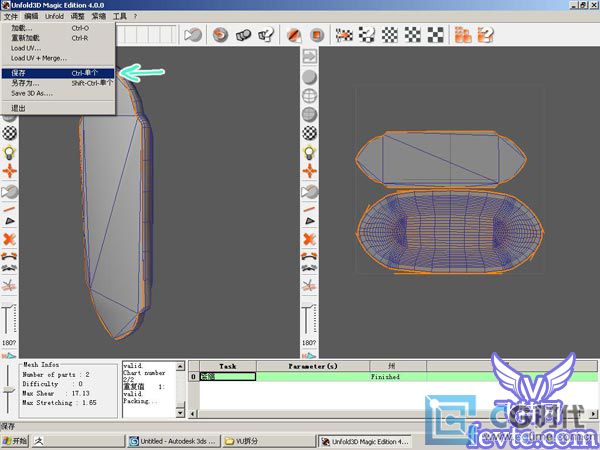Screen dimensions: 600x450
Task: Click the 3D view vertical angle slider
Action: coord(9,320)
